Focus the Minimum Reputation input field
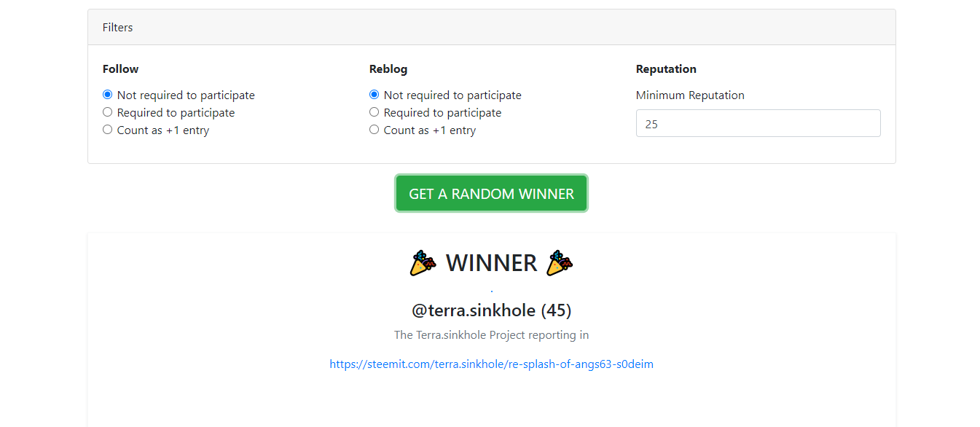The width and height of the screenshot is (980, 427). click(758, 123)
